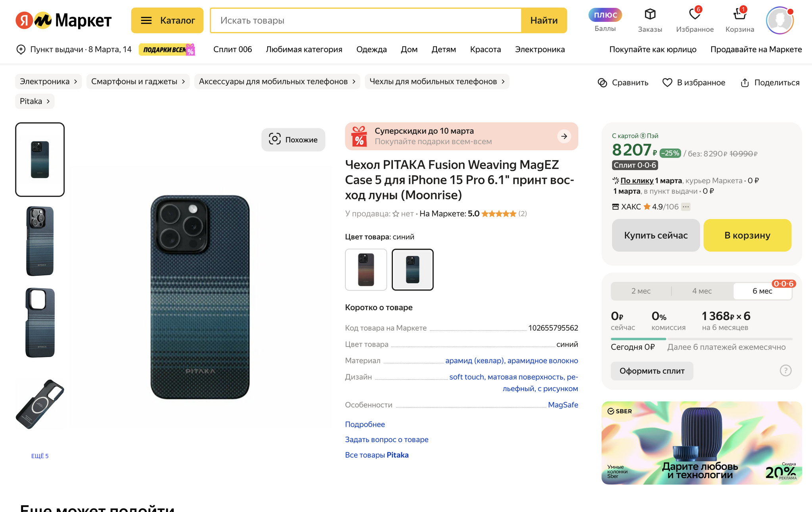Select the brown-red color variant swatch
This screenshot has width=812, height=512.
click(366, 269)
